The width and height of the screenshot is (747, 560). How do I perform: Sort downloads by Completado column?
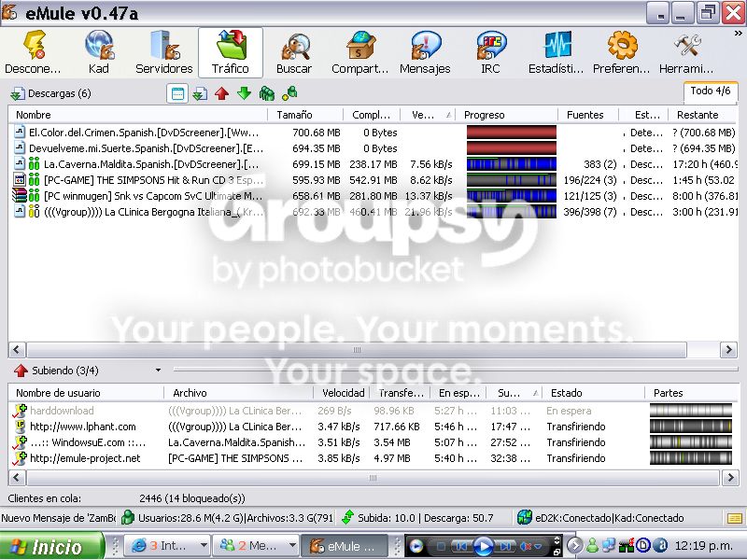[372, 115]
